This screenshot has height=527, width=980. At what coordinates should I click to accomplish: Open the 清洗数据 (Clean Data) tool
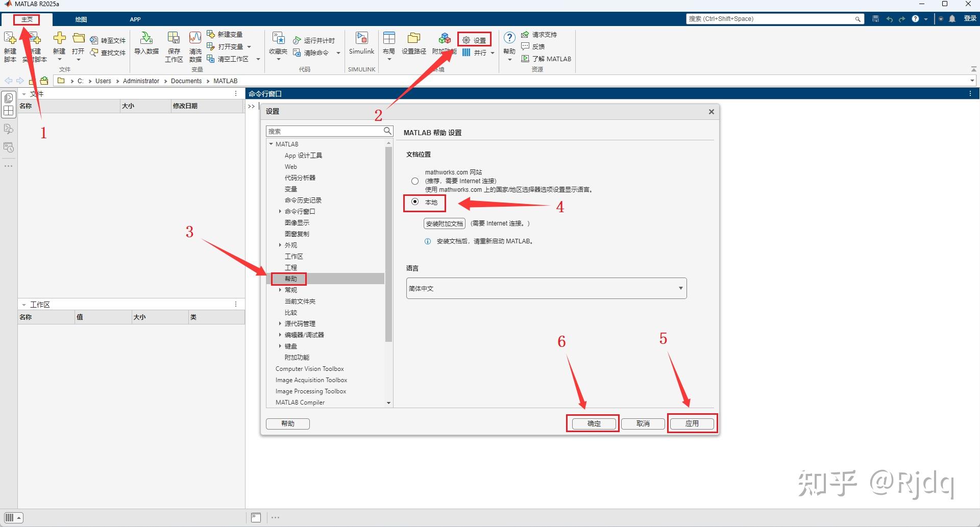195,45
